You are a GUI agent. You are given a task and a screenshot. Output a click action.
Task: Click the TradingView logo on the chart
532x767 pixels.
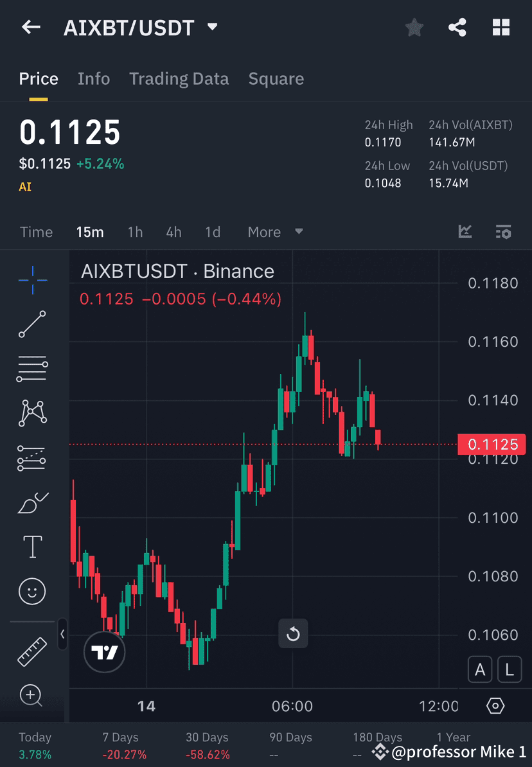coord(104,651)
